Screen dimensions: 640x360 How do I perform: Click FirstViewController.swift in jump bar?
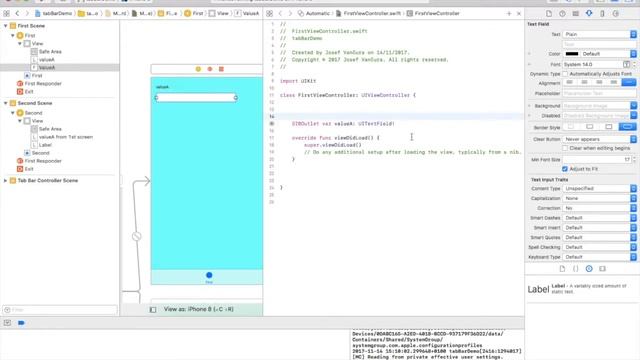point(369,13)
